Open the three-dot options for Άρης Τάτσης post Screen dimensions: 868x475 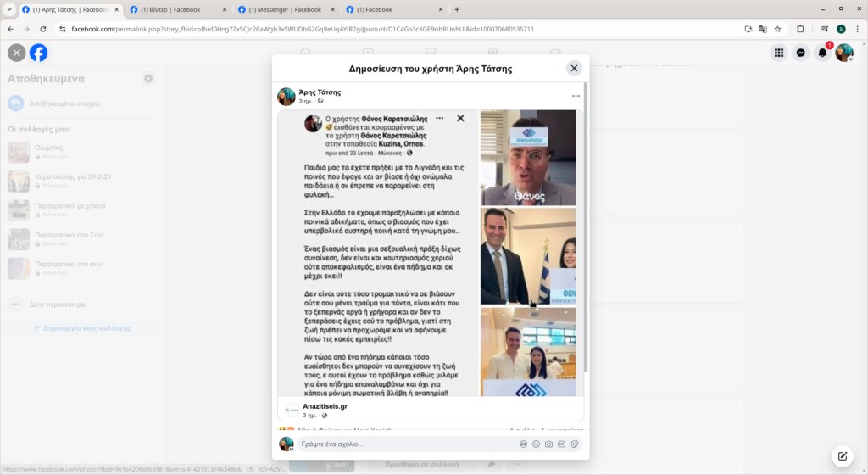(x=576, y=96)
